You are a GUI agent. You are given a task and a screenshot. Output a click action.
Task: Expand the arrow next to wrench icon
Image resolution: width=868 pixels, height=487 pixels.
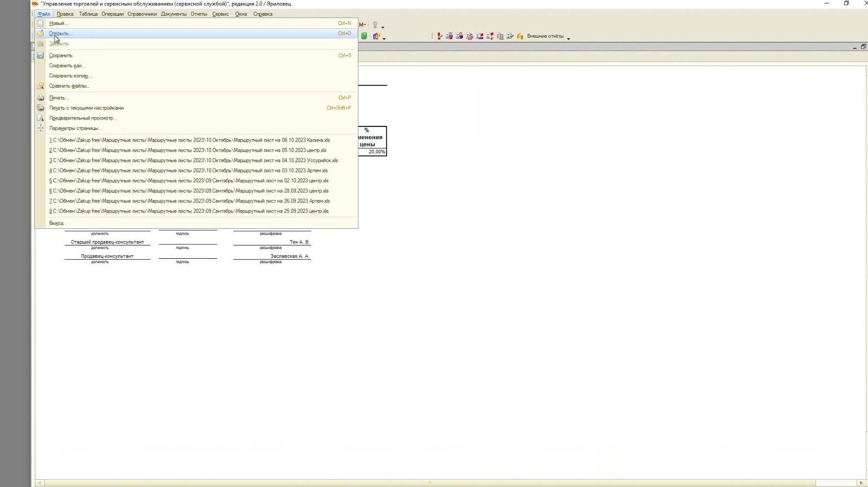[x=383, y=27]
